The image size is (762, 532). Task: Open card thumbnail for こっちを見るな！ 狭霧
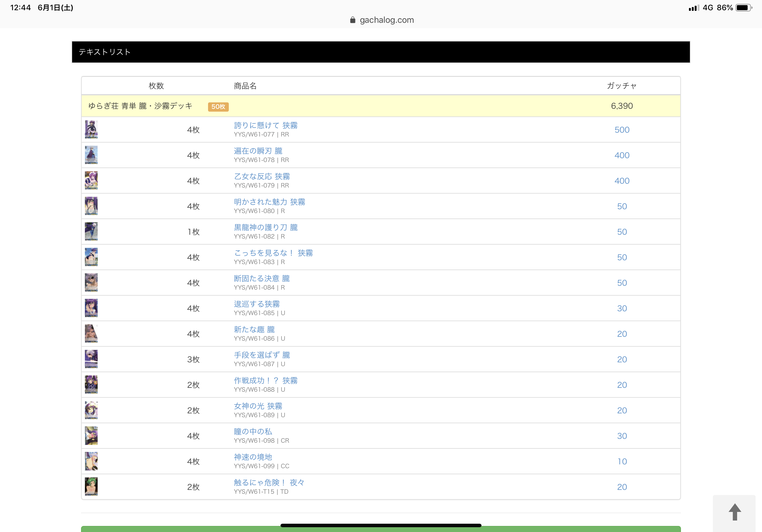[x=91, y=257]
